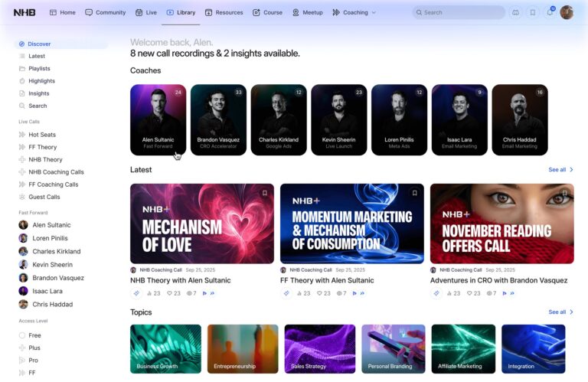Viewport: 588px width, 382px height.
Task: Select the Plus access level
Action: 30,348
